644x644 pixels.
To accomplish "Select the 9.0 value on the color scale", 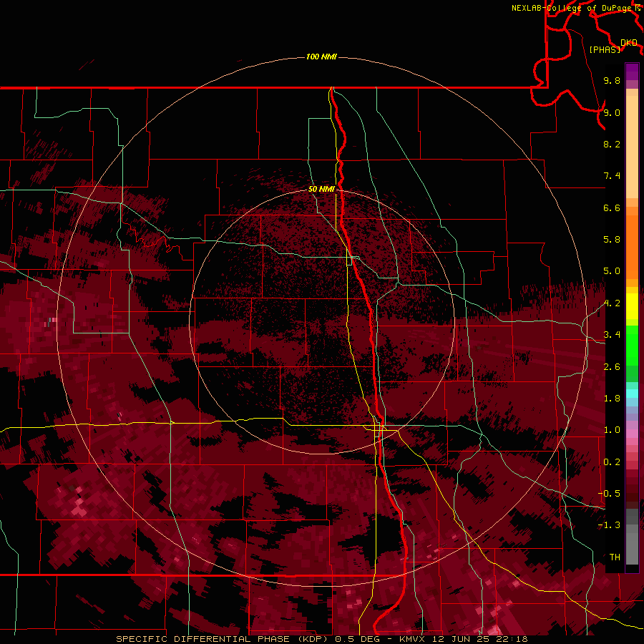I will [x=612, y=112].
